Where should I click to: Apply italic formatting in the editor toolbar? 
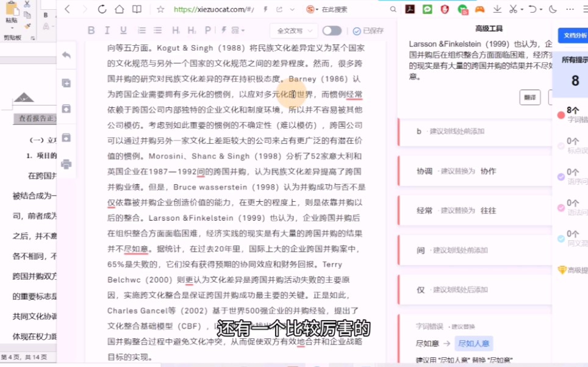pyautogui.click(x=107, y=30)
